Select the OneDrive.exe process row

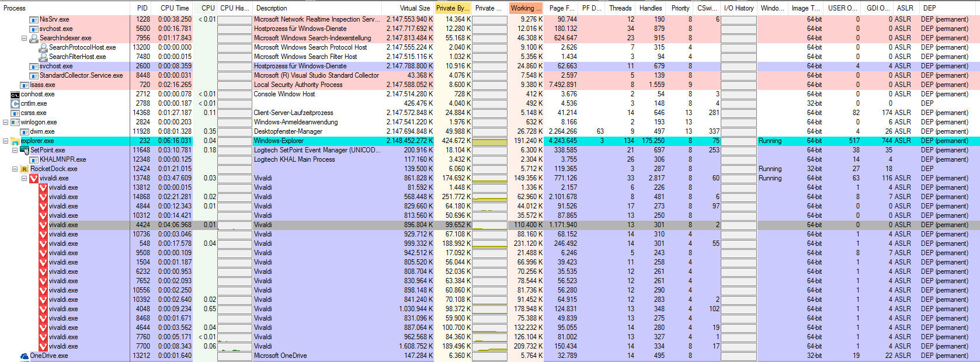490,356
